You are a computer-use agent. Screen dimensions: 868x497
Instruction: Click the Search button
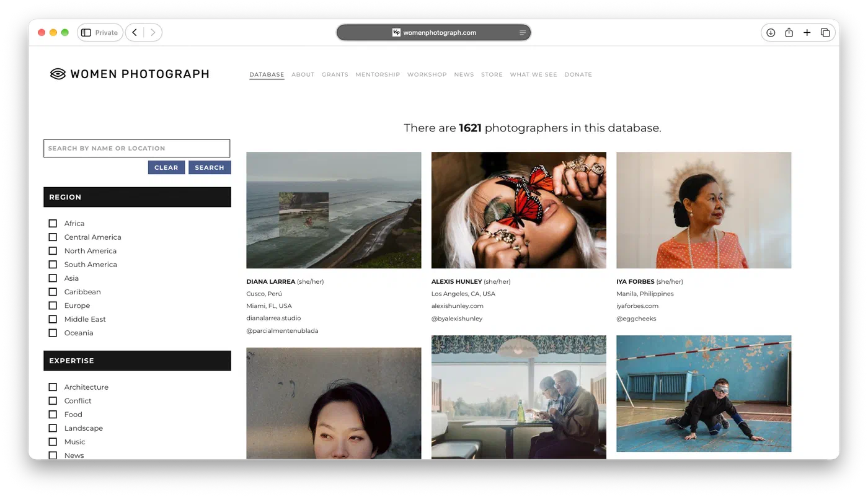210,167
